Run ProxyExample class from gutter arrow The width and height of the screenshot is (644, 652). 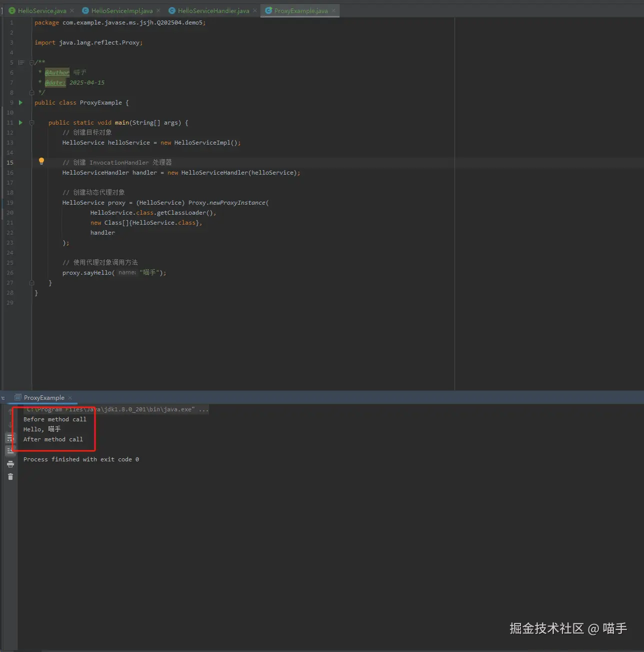click(20, 103)
